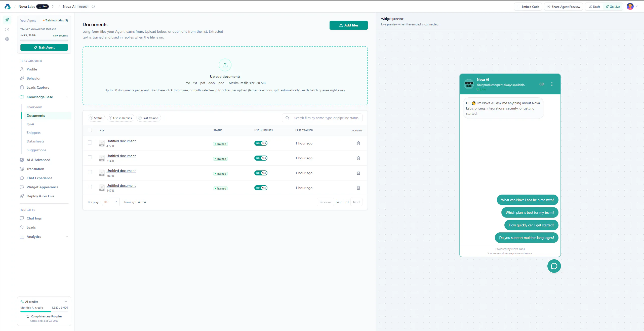Open the three-dot menu in the widget header
The image size is (644, 331).
552,84
